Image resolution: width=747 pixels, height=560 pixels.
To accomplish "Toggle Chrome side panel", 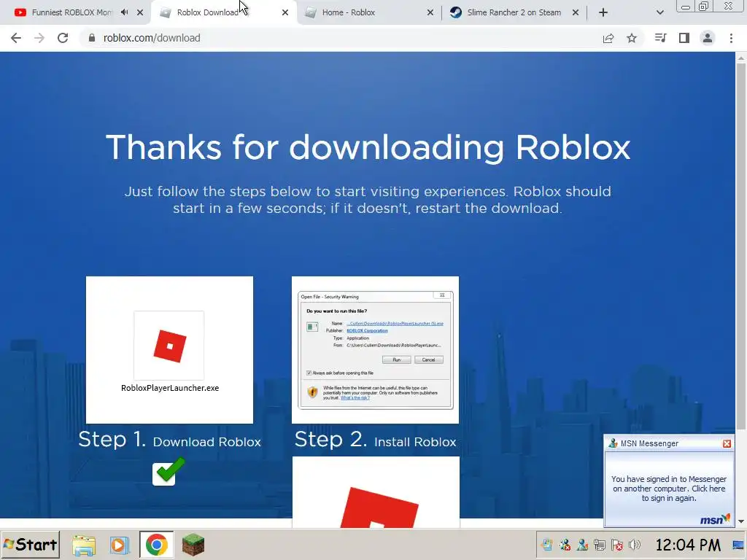I will click(x=684, y=38).
